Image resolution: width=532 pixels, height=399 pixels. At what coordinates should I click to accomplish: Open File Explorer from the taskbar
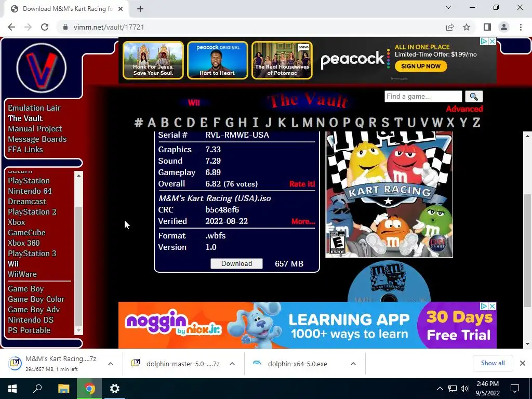pyautogui.click(x=63, y=389)
